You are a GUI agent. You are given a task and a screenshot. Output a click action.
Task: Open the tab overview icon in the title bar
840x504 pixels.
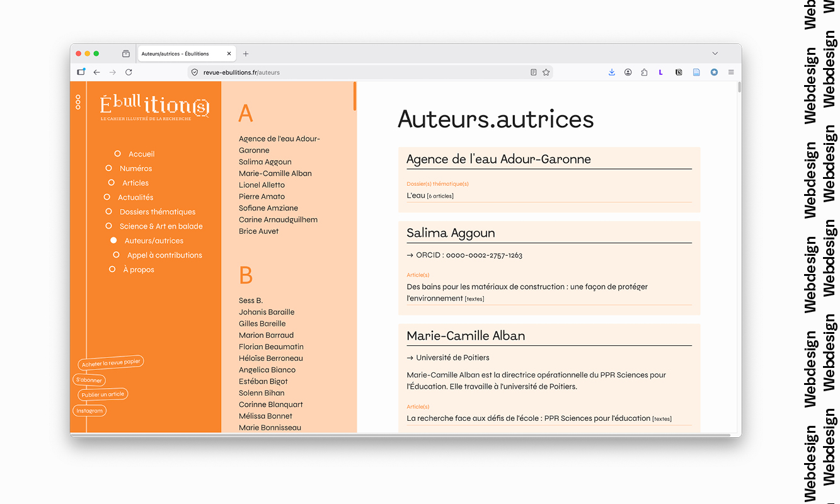(x=126, y=54)
